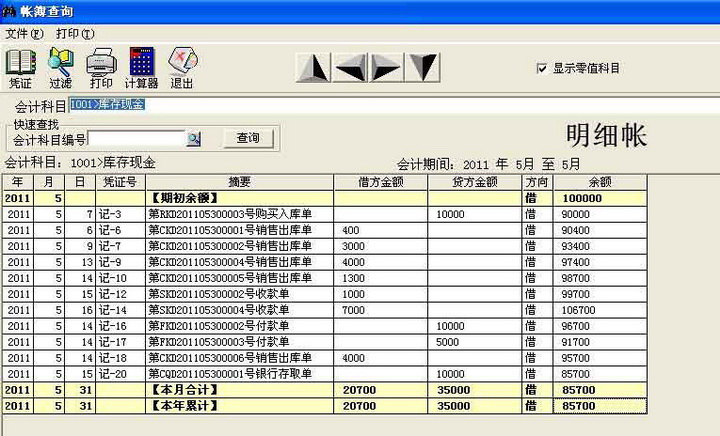720x436 pixels.
Task: Jump to last record with down arrow
Action: tap(423, 67)
